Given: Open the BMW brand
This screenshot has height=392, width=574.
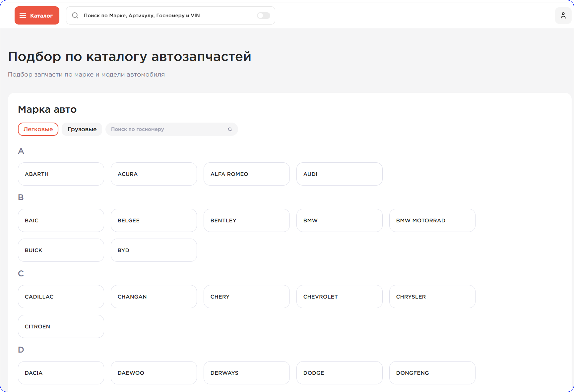Looking at the screenshot, I should click(339, 220).
